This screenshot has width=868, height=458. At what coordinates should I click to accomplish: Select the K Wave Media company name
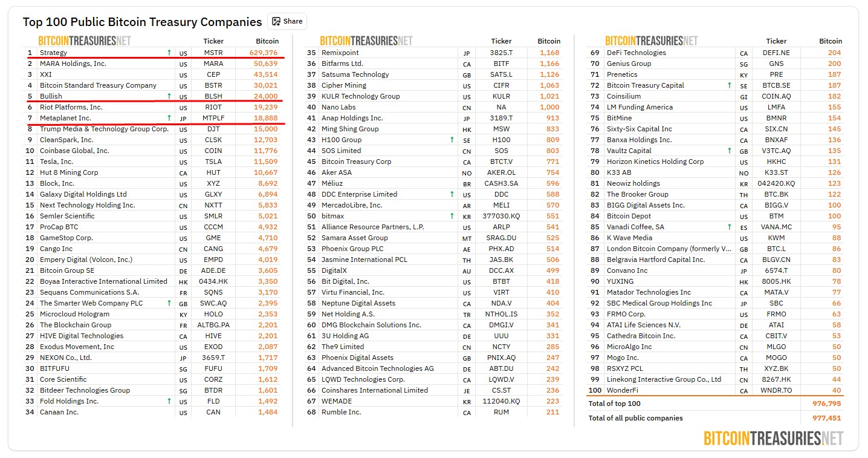[629, 238]
